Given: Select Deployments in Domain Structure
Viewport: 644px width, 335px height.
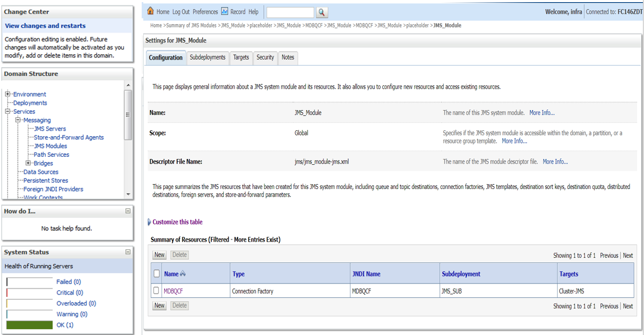Looking at the screenshot, I should click(x=30, y=103).
